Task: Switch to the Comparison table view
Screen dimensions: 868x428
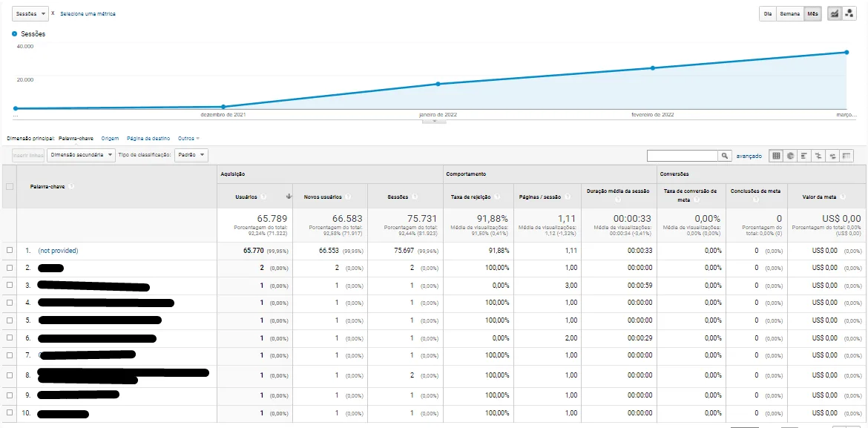Action: click(x=819, y=156)
